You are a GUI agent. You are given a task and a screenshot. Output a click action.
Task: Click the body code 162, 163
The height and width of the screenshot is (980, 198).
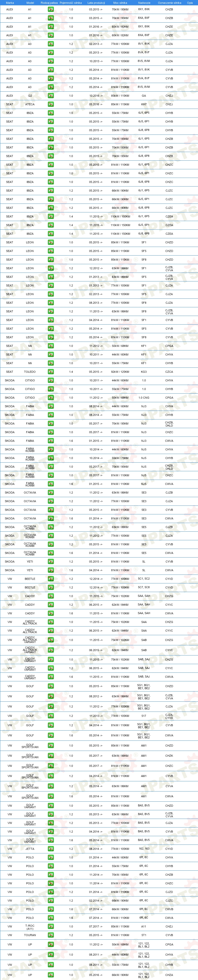pos(144,849)
